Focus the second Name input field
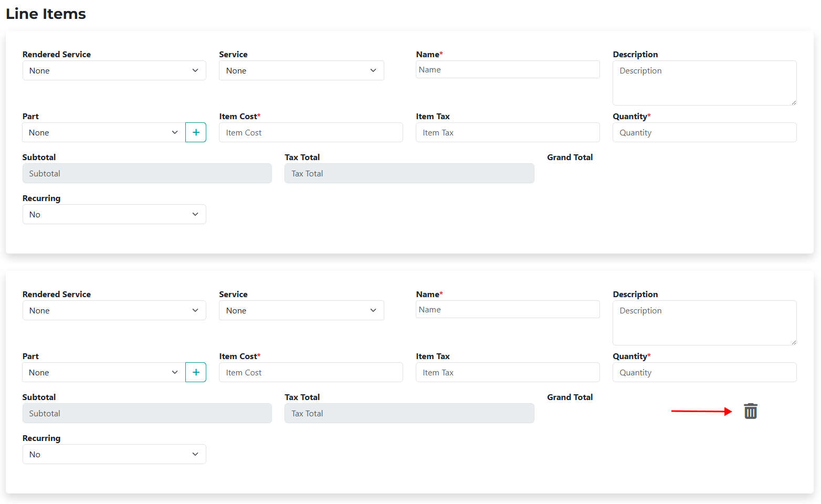The image size is (821, 504). (507, 310)
